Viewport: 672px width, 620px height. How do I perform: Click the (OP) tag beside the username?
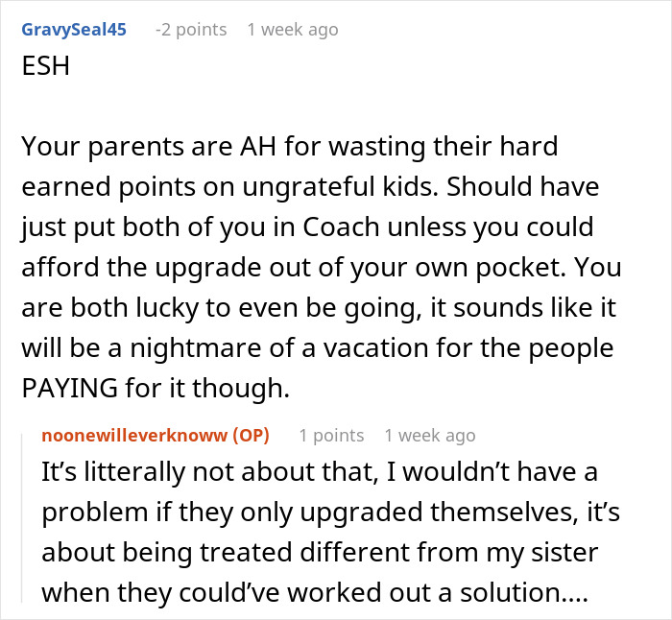pos(245,436)
